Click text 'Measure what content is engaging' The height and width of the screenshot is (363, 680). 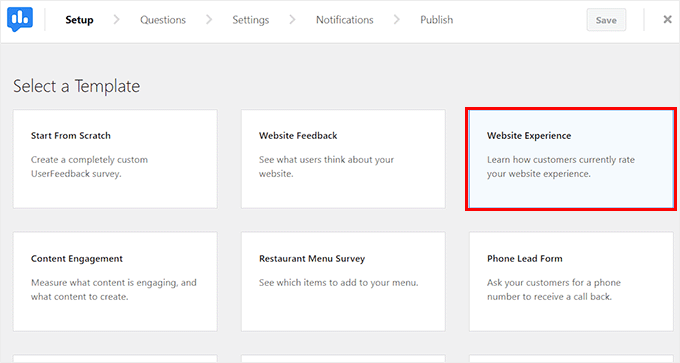point(104,283)
